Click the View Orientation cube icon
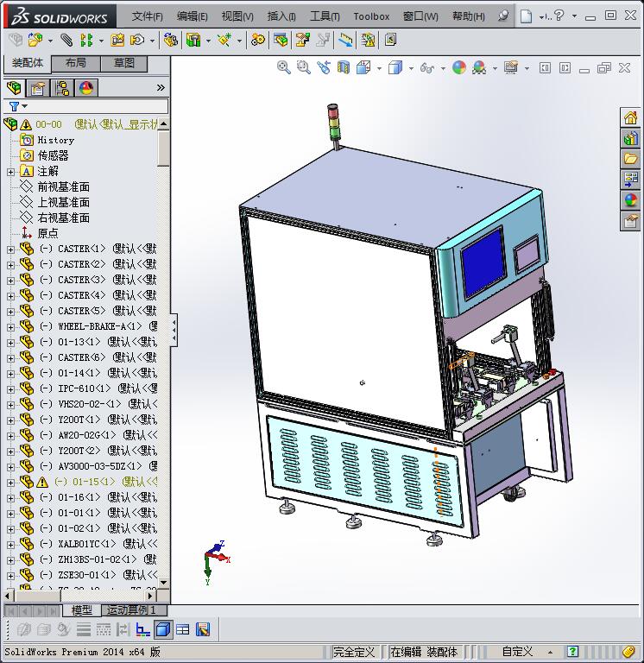The width and height of the screenshot is (644, 663). point(363,67)
